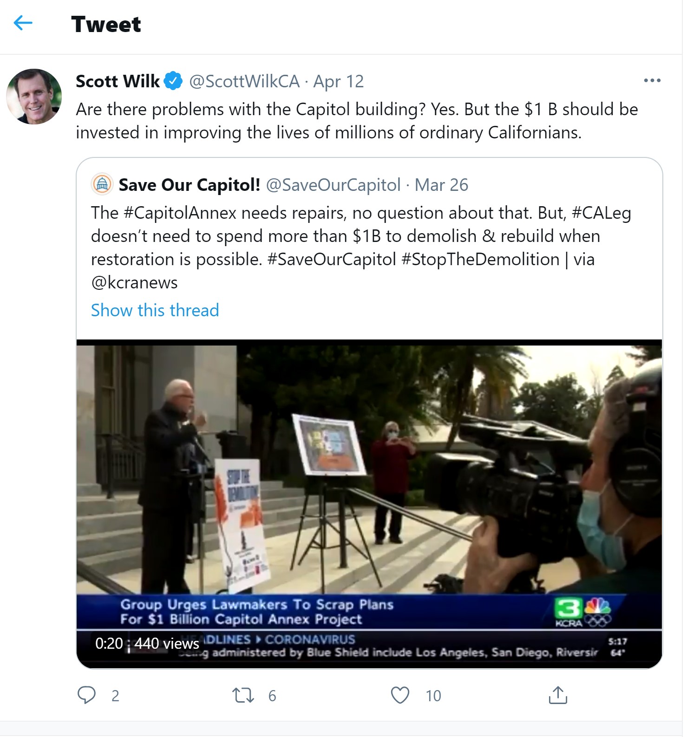Click the reply speech bubble icon

pos(86,695)
